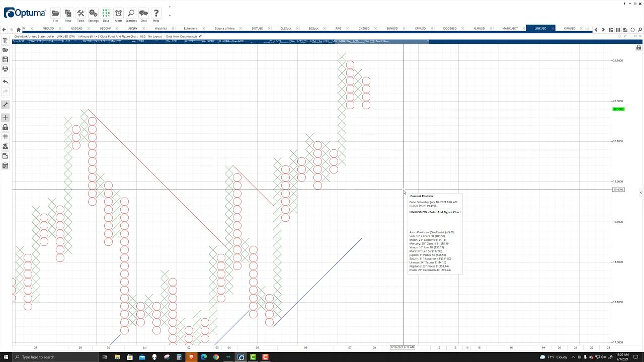Click the Windows taskbar search box
The height and width of the screenshot is (362, 644).
point(55,357)
